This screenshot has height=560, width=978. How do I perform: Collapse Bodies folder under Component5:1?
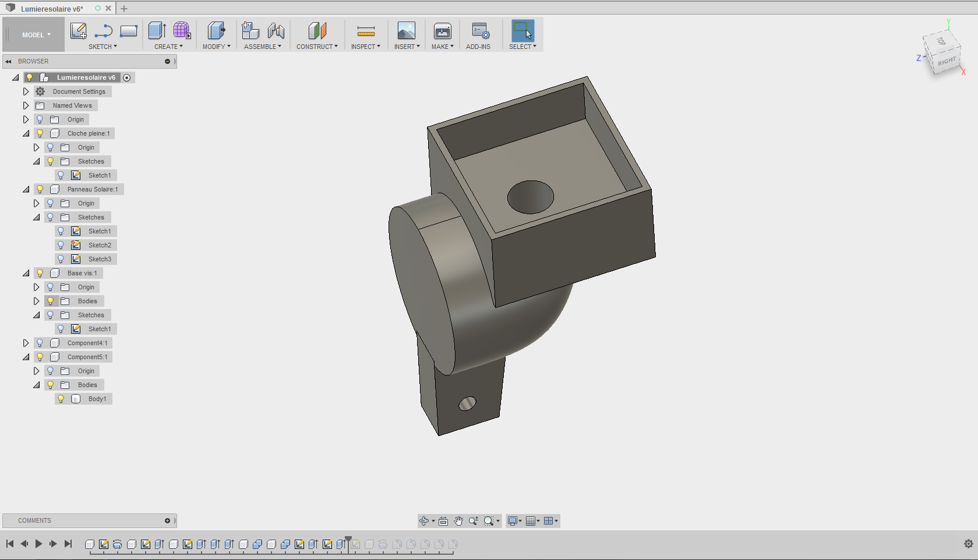pos(36,385)
